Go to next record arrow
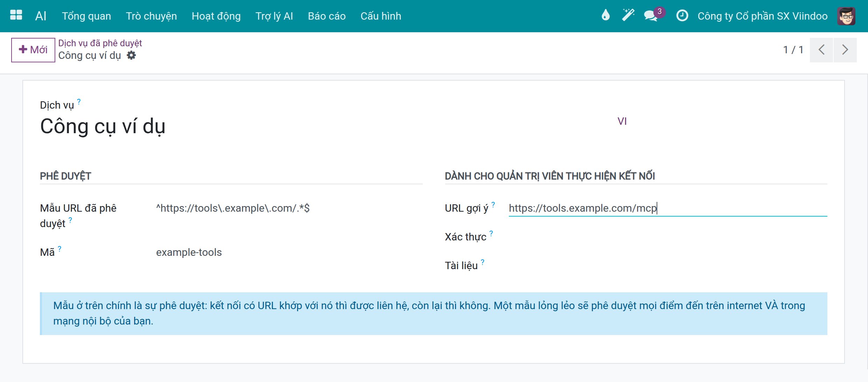868x382 pixels. 845,50
